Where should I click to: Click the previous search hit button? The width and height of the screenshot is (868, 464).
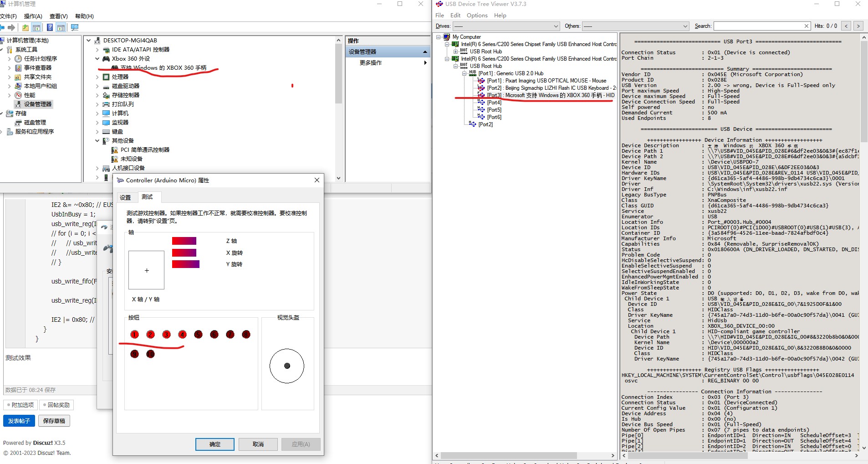click(846, 26)
